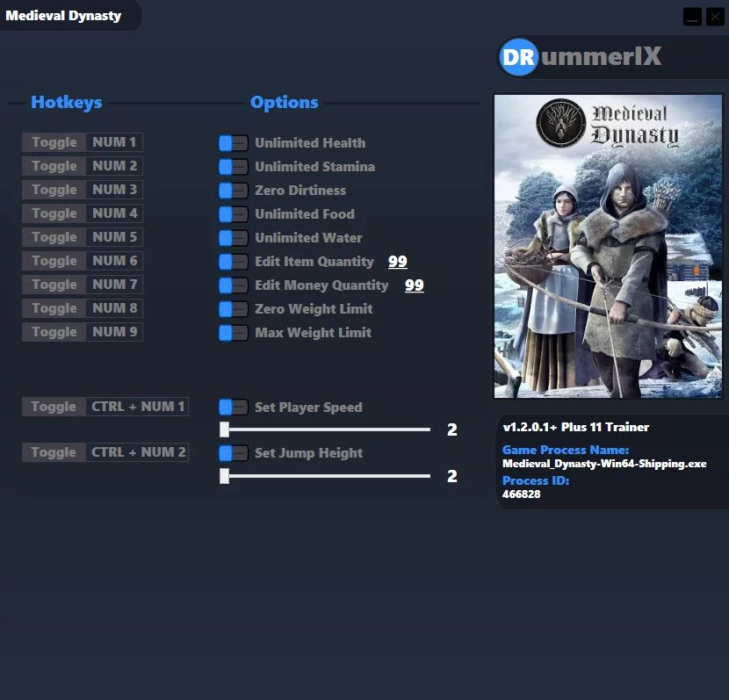Switch on Unlimited Food
This screenshot has width=729, height=700.
tap(234, 213)
